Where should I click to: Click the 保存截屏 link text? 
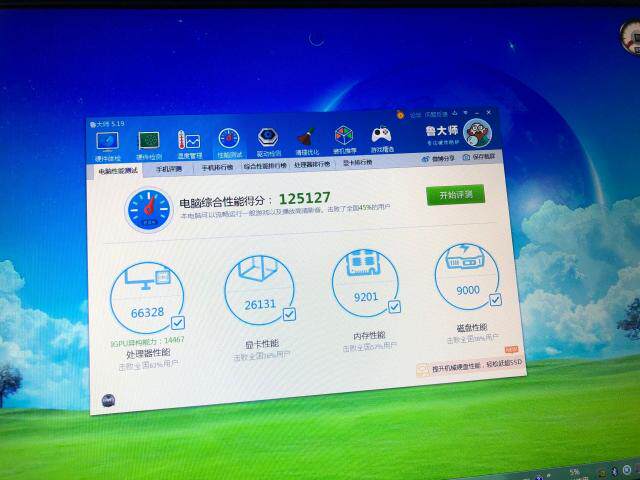(x=484, y=156)
